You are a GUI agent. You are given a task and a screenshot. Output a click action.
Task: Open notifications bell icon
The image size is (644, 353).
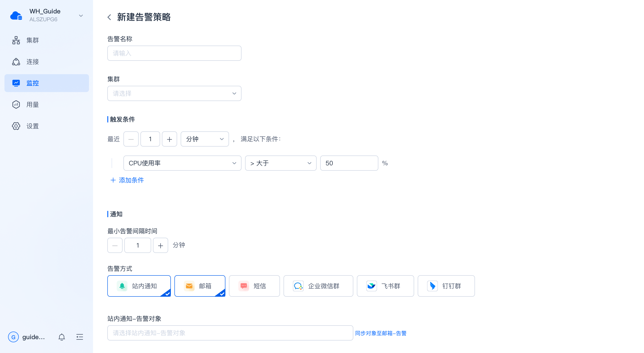(x=61, y=337)
